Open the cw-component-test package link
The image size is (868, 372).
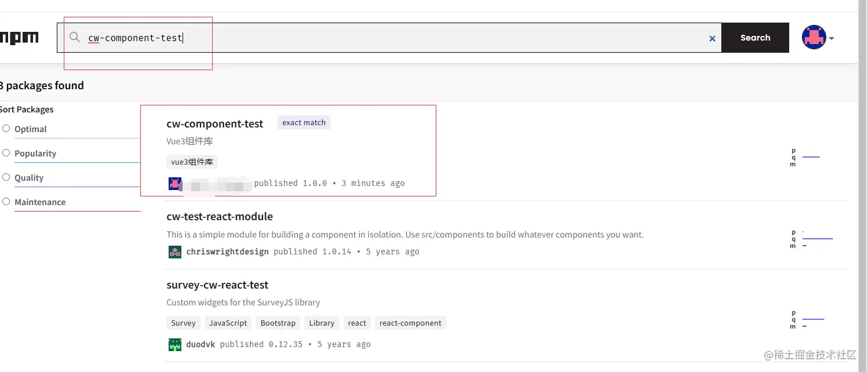coord(214,123)
